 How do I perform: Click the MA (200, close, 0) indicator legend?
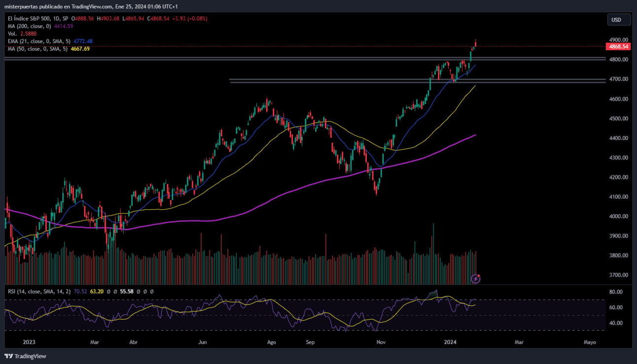30,26
